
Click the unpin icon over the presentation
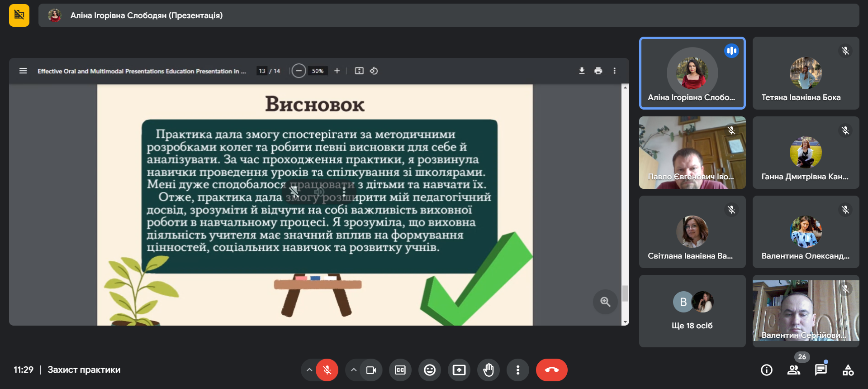pyautogui.click(x=294, y=192)
